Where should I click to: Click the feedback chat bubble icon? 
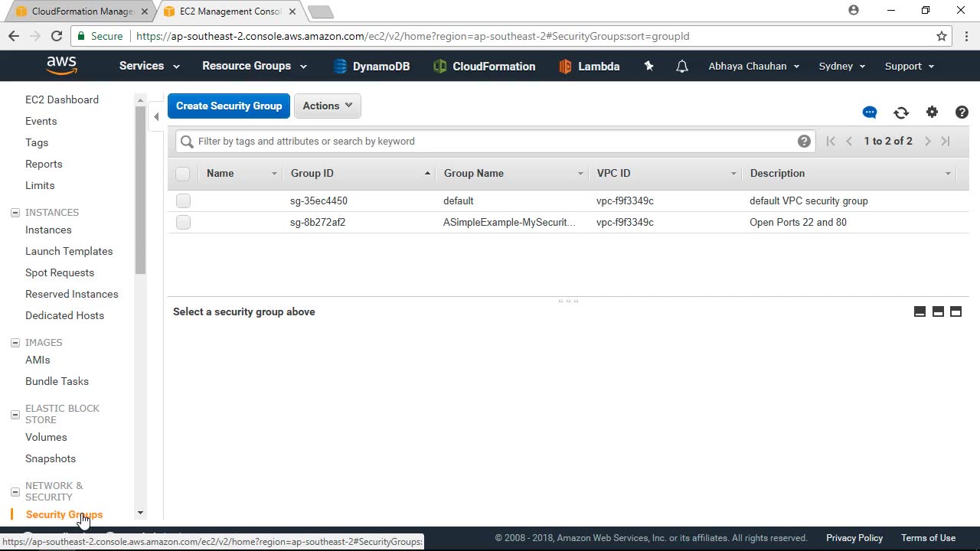(870, 112)
